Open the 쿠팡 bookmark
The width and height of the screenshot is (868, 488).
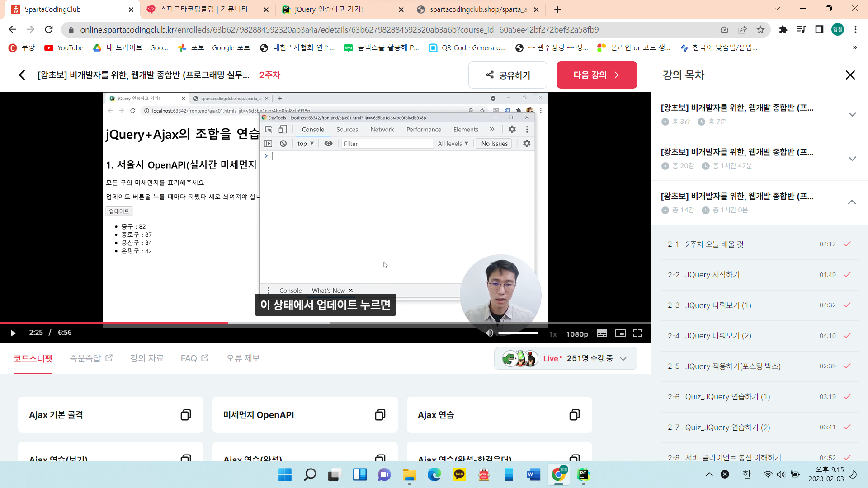tap(22, 48)
